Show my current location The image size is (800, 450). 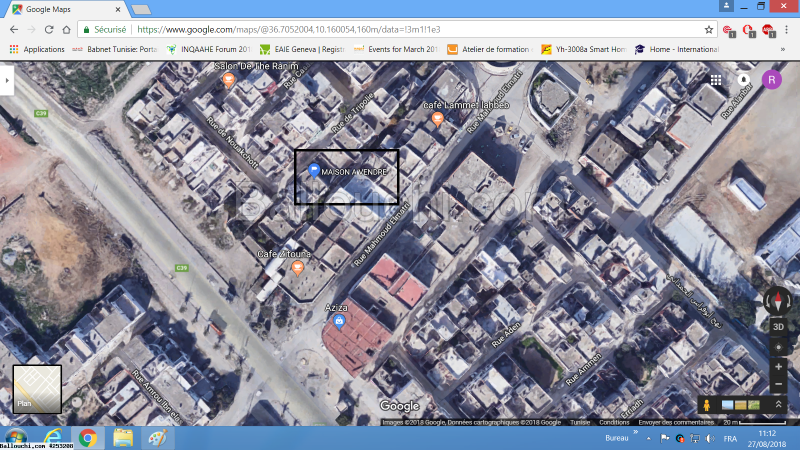point(778,347)
